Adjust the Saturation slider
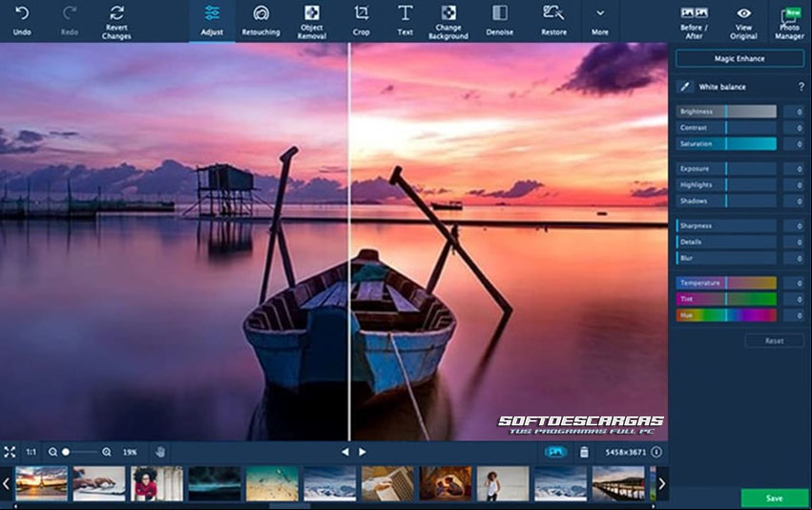 [x=726, y=143]
